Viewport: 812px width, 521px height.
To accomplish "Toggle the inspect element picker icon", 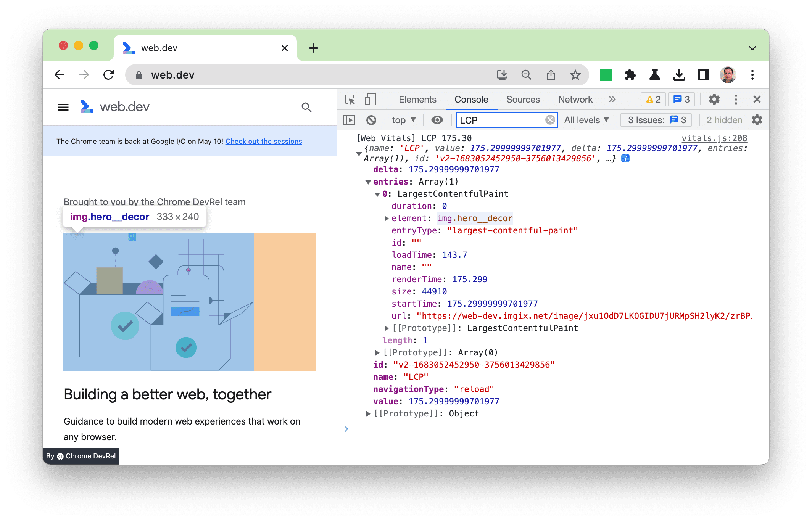I will (350, 99).
